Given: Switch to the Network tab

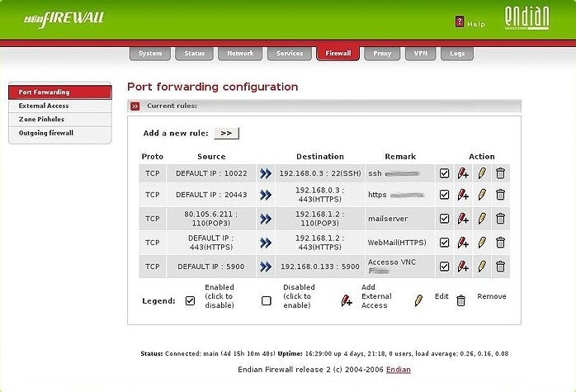Looking at the screenshot, I should pyautogui.click(x=240, y=54).
